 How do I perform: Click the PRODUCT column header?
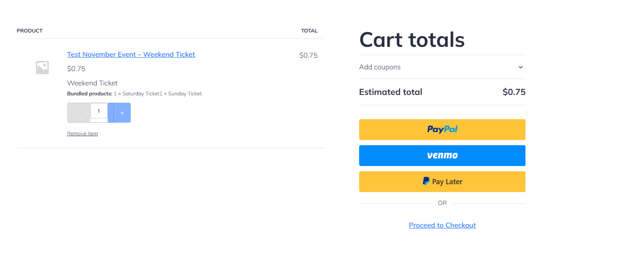coord(30,31)
